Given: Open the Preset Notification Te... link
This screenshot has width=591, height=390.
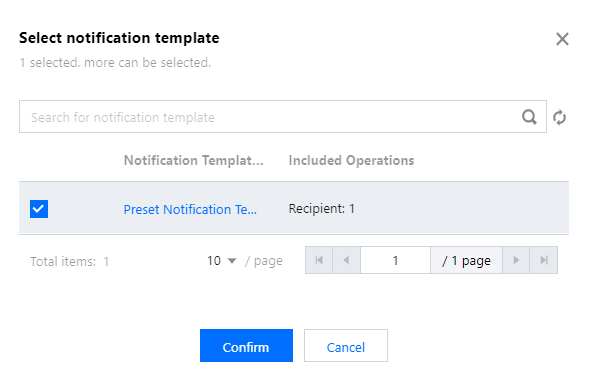Looking at the screenshot, I should (190, 209).
